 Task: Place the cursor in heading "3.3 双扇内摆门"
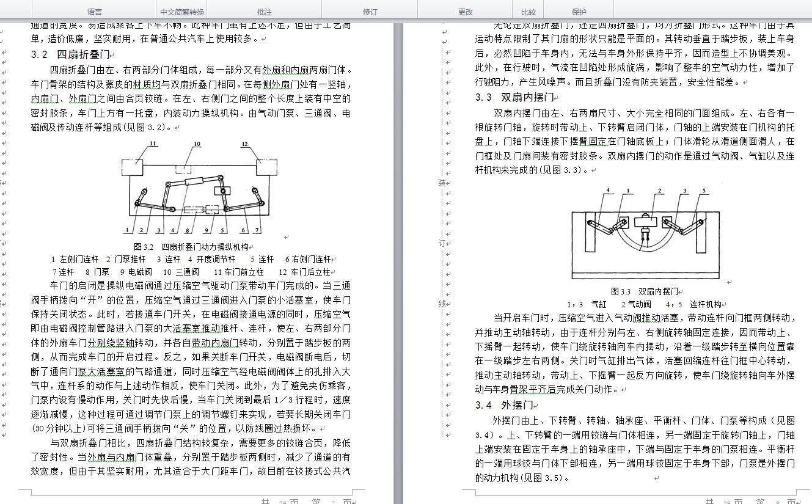pos(514,97)
